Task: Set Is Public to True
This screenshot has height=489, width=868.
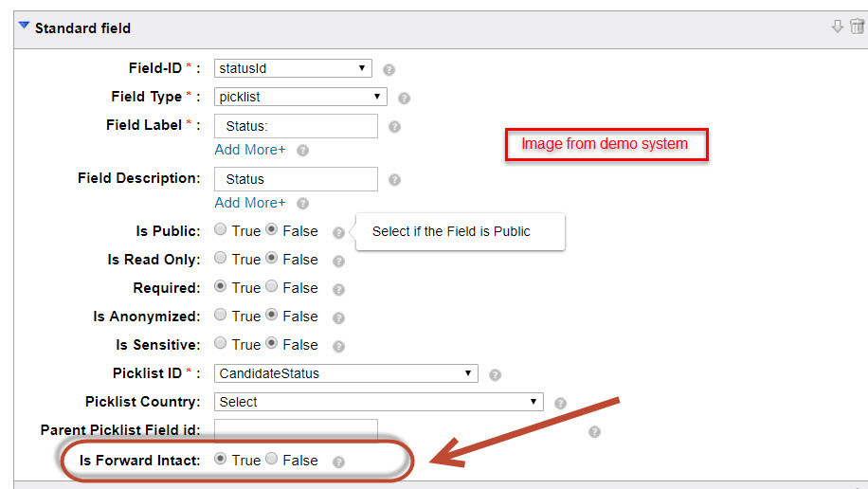Action: [x=221, y=229]
